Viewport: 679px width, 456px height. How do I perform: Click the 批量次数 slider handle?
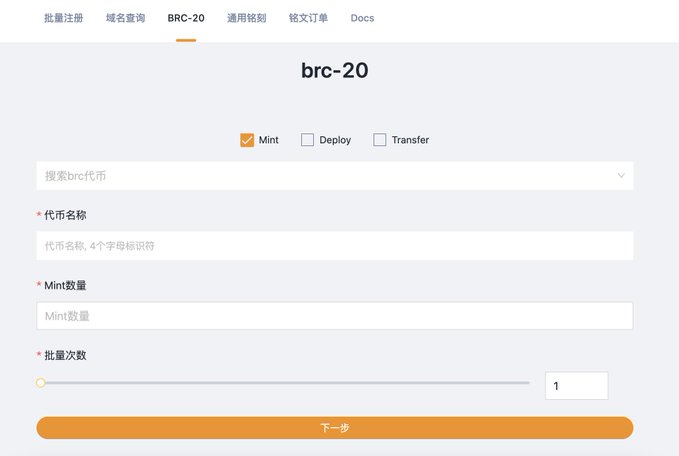(x=41, y=383)
